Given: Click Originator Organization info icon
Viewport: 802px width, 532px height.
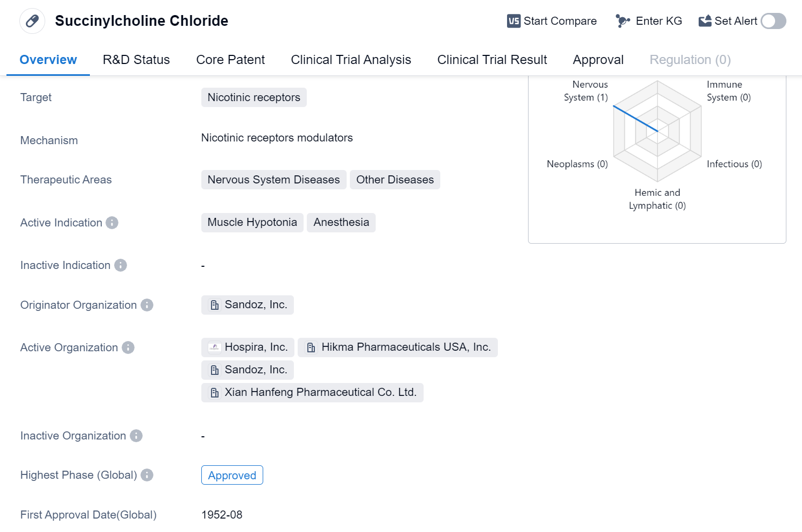Looking at the screenshot, I should click(147, 305).
